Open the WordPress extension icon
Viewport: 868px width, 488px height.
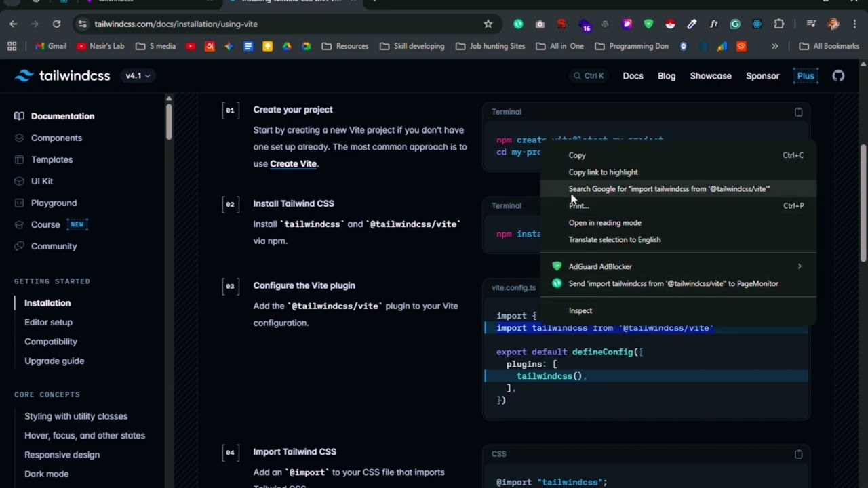coord(605,24)
